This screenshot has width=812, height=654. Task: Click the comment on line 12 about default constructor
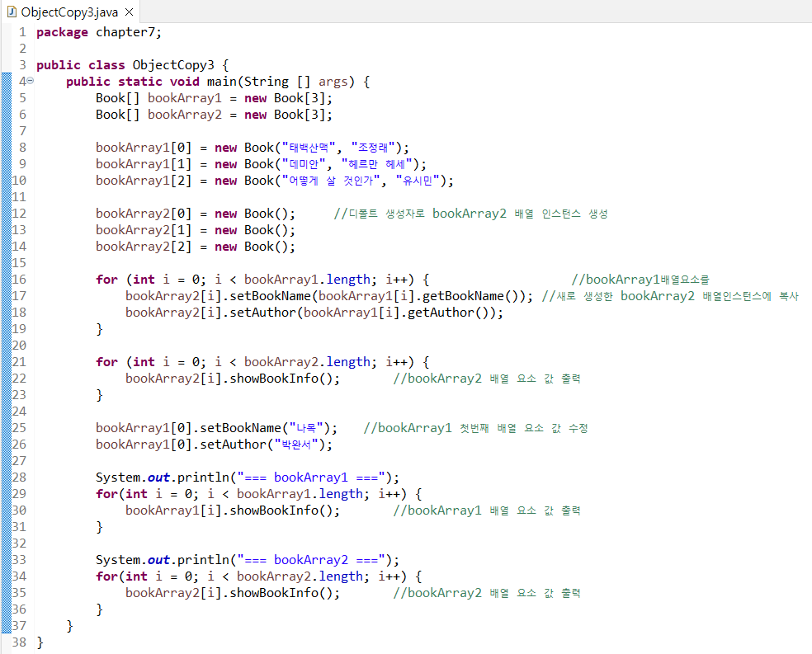pyautogui.click(x=470, y=214)
